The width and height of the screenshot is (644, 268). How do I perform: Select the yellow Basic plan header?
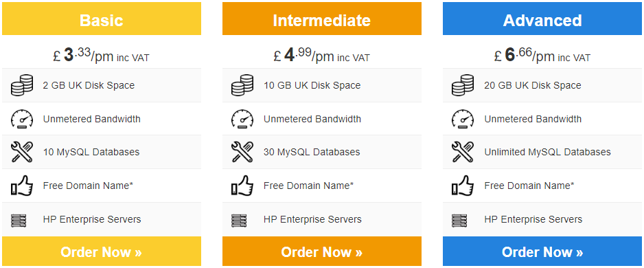[x=102, y=19]
